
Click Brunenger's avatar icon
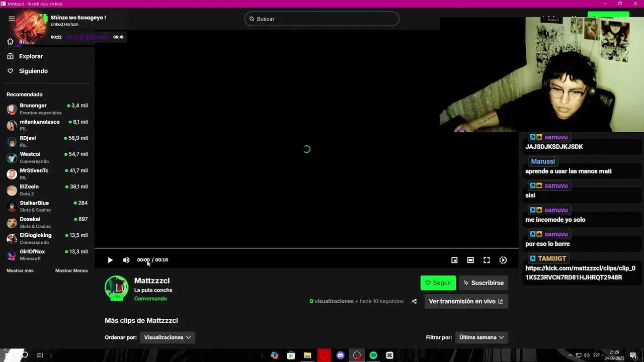12,109
